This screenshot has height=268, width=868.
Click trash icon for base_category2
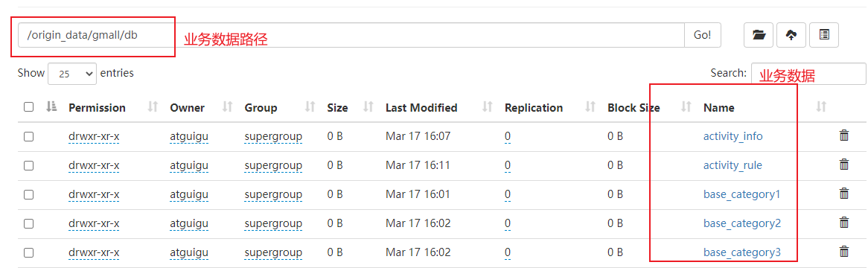[x=844, y=223]
